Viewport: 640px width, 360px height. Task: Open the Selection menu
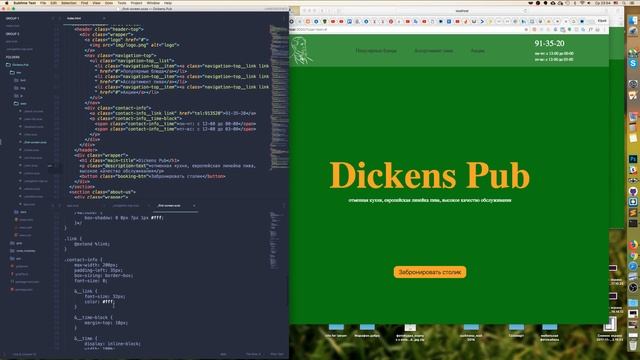69,3
